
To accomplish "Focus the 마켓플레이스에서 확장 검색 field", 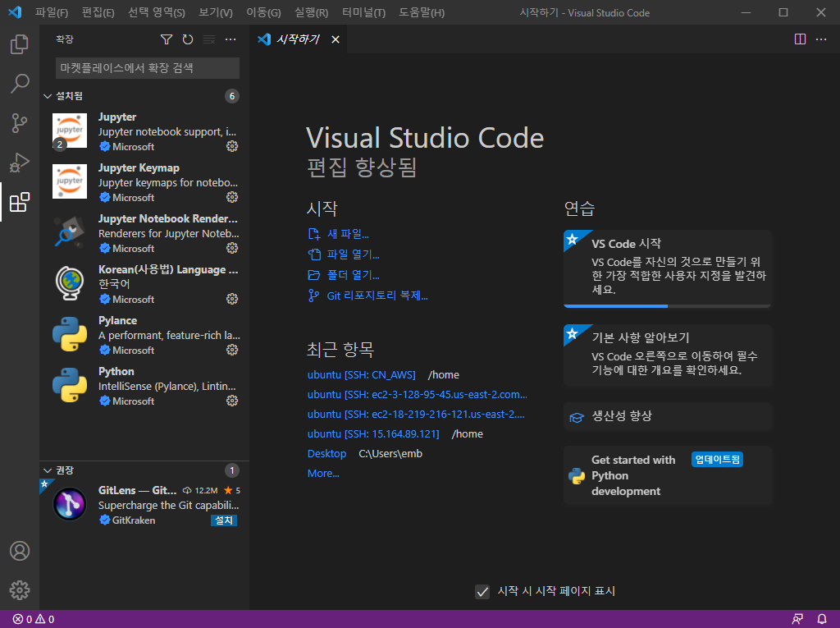I will [148, 68].
